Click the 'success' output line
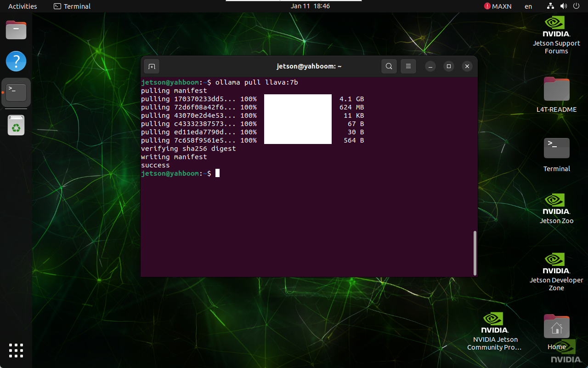 click(x=155, y=165)
